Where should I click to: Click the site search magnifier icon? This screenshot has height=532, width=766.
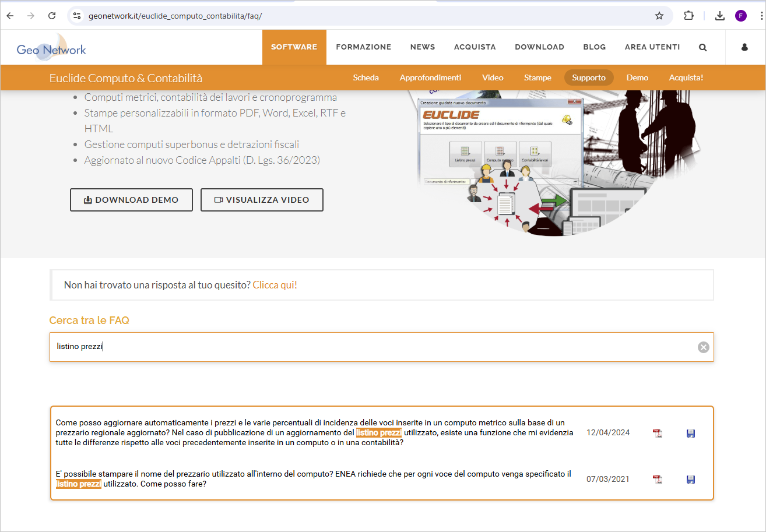702,47
